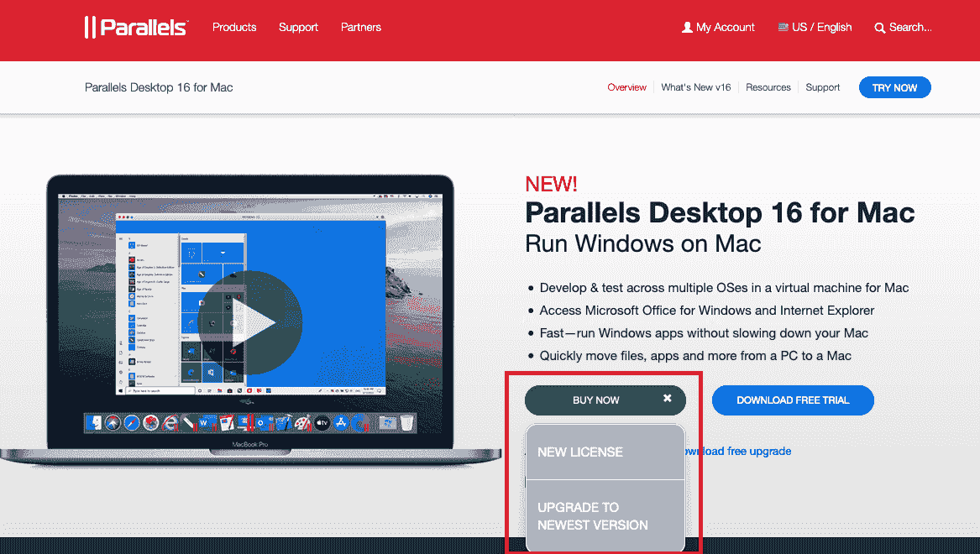Viewport: 980px width, 554px height.
Task: Open the What's New v16 tab
Action: point(695,87)
